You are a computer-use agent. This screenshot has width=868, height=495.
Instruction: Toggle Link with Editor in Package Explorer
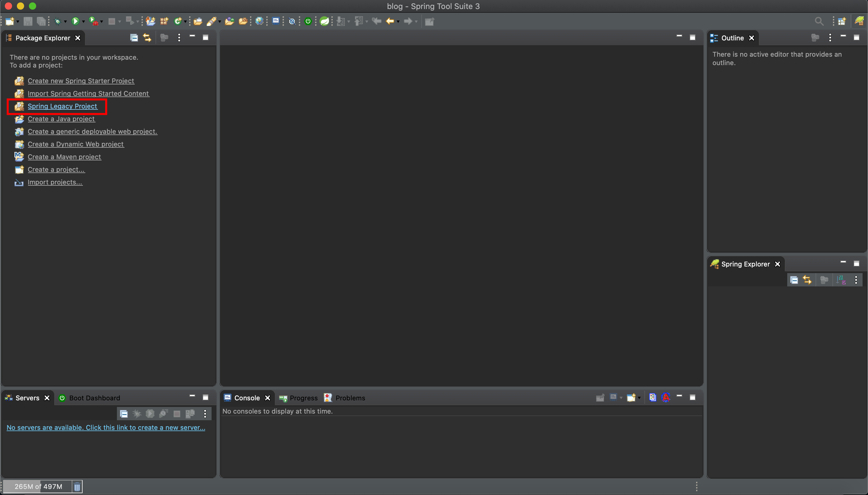pos(147,38)
